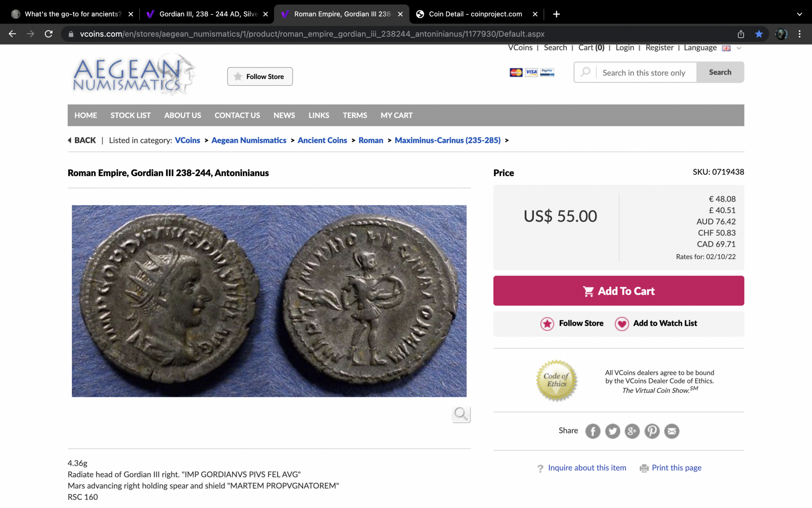Click the Gordian III coin photo
This screenshot has width=812, height=508.
(x=269, y=301)
